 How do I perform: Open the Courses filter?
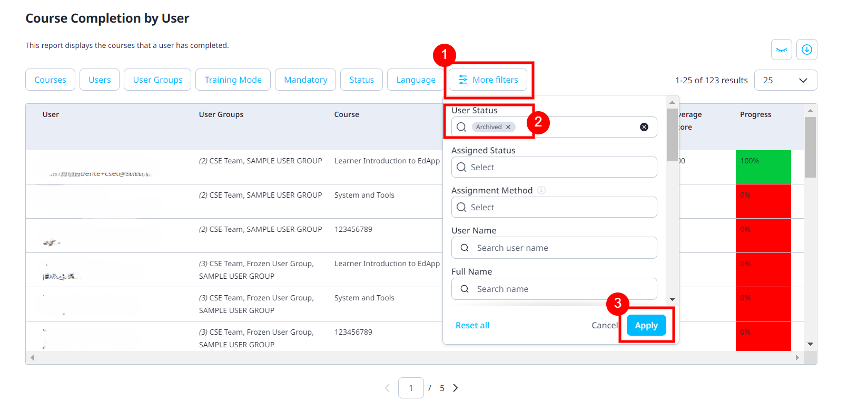tap(50, 80)
